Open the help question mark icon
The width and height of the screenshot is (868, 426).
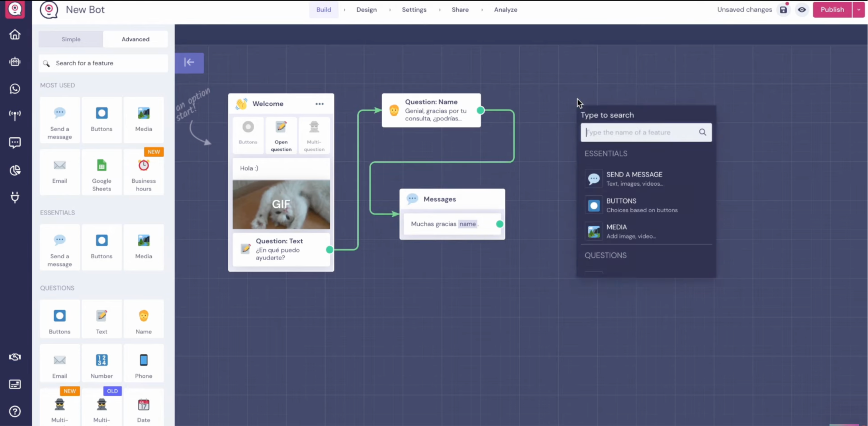click(x=15, y=411)
